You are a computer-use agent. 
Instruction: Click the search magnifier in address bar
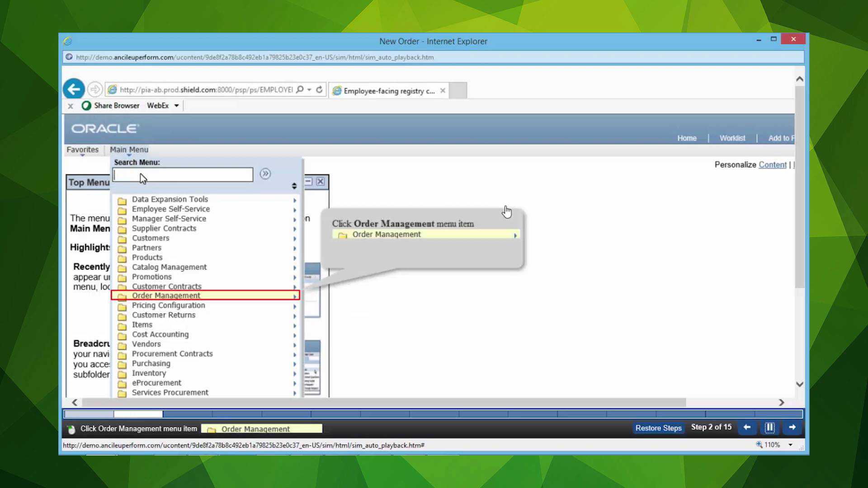point(300,89)
